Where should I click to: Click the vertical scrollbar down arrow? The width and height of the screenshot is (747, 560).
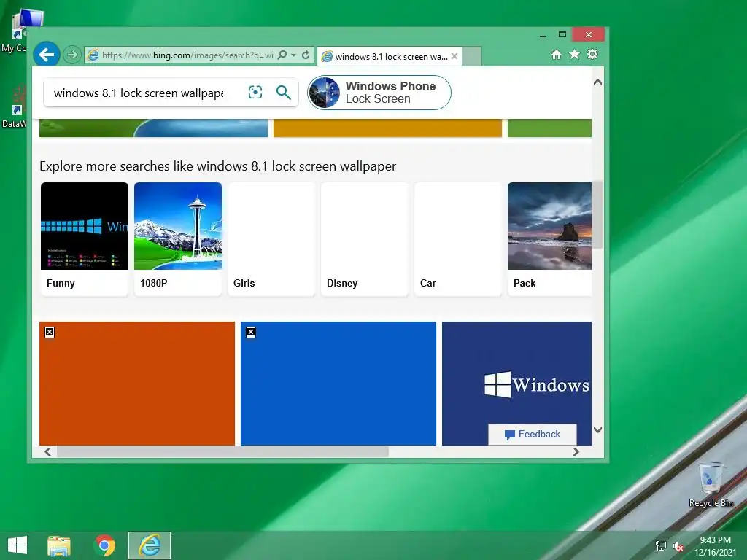[598, 429]
